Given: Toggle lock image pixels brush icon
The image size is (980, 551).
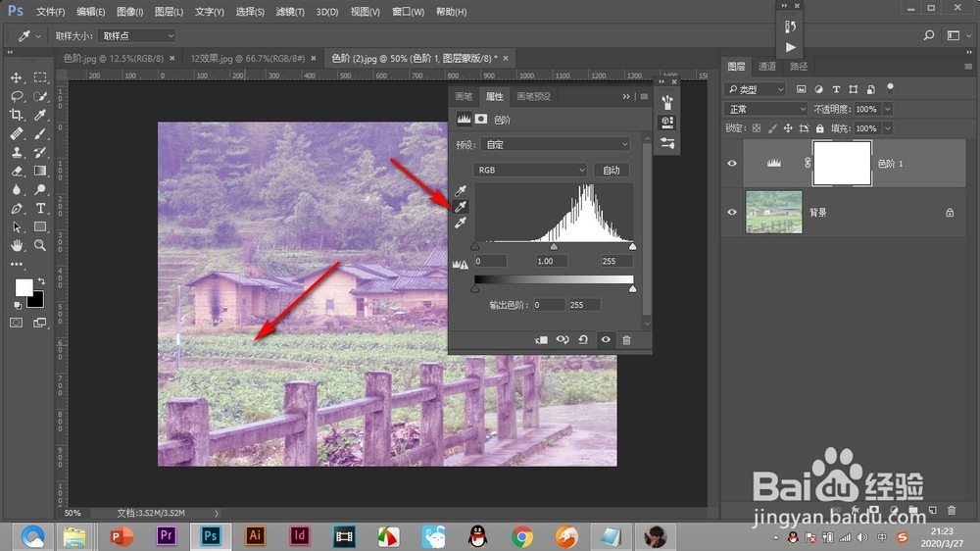Looking at the screenshot, I should (x=772, y=128).
